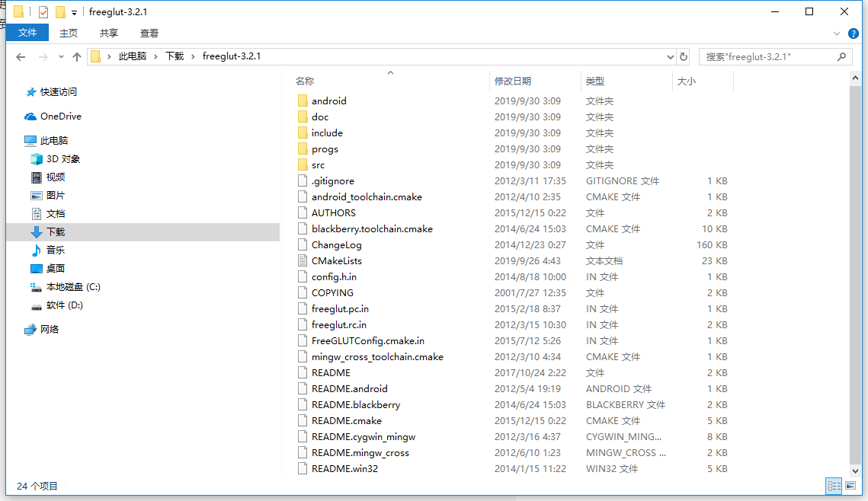Select OneDrive in the navigation pane
Screen dimensions: 868x501
point(60,116)
